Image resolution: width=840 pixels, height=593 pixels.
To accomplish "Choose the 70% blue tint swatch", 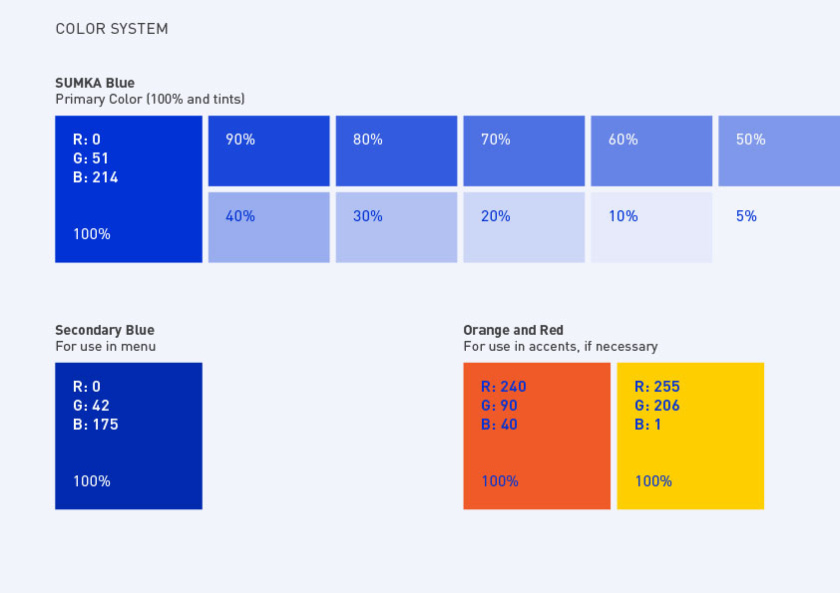I will (x=524, y=151).
